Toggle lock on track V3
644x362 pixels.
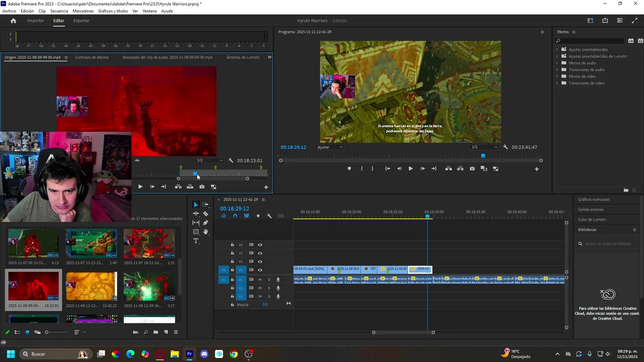(x=232, y=253)
